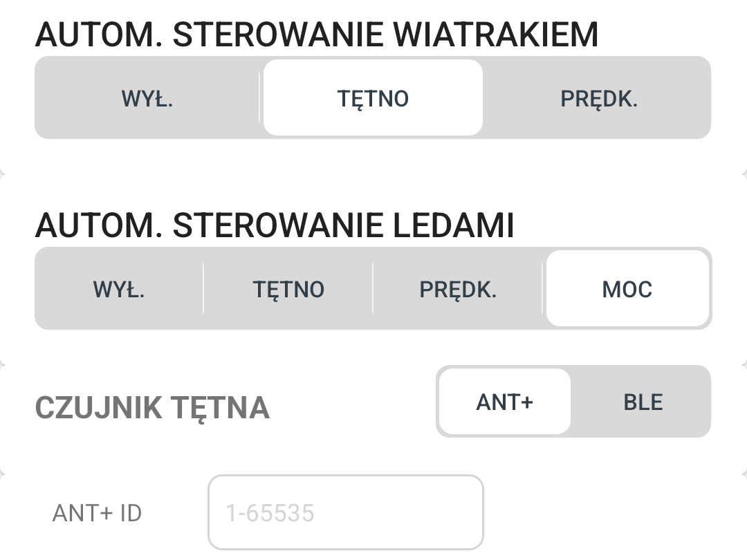The width and height of the screenshot is (747, 560).
Task: Click the ANT+ ID field label
Action: (x=97, y=514)
